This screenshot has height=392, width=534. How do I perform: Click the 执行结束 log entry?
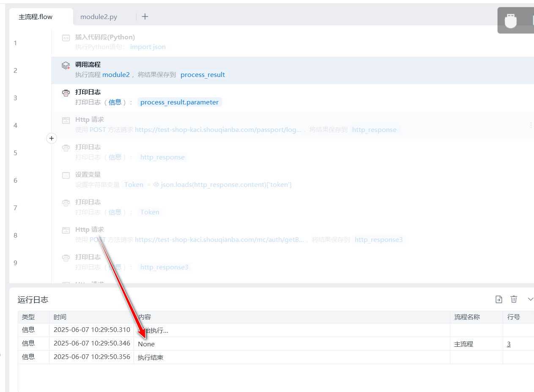click(x=151, y=358)
